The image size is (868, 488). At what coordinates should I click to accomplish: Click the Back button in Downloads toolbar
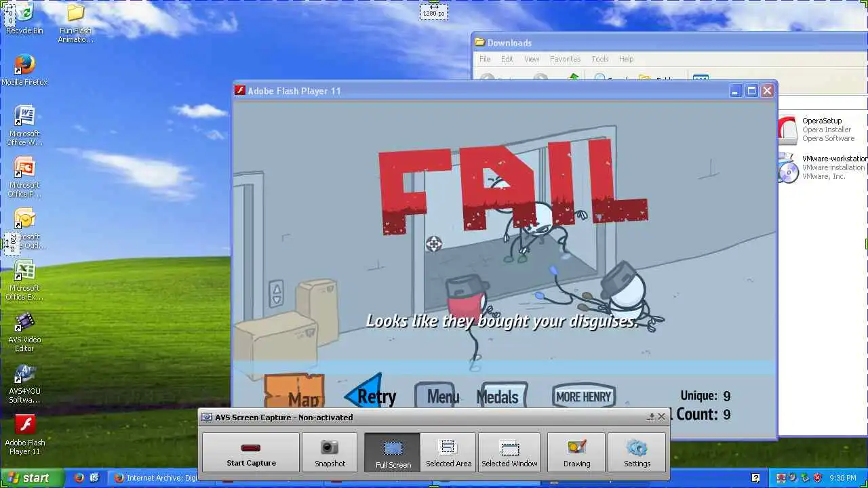tap(487, 77)
